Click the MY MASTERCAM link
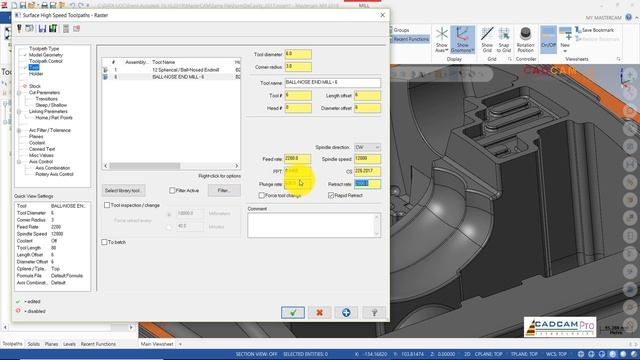The height and width of the screenshot is (360, 640). point(604,18)
